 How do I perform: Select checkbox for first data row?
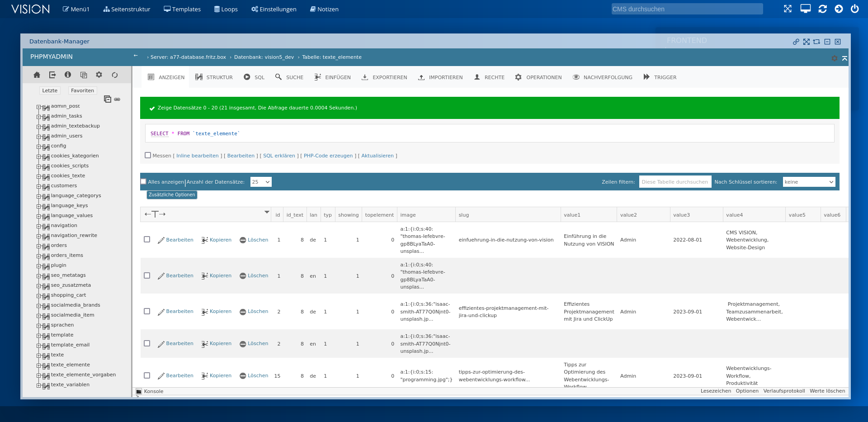(x=147, y=239)
